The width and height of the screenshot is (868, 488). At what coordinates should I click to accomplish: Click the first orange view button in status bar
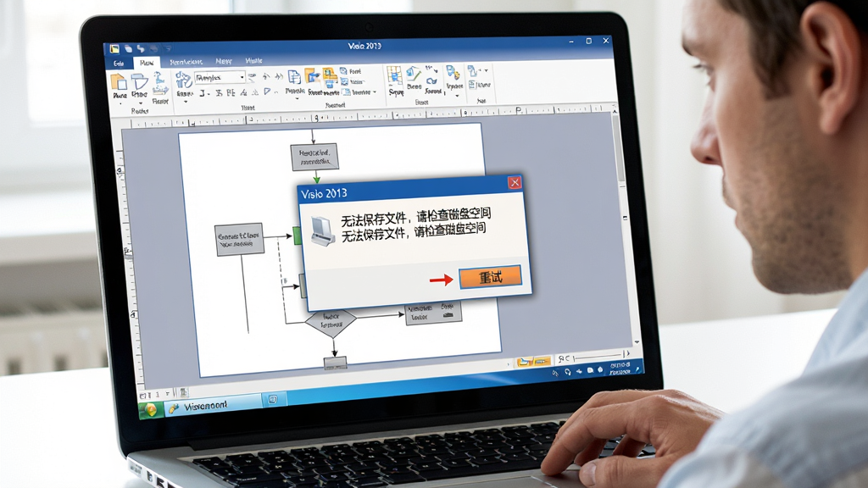524,362
